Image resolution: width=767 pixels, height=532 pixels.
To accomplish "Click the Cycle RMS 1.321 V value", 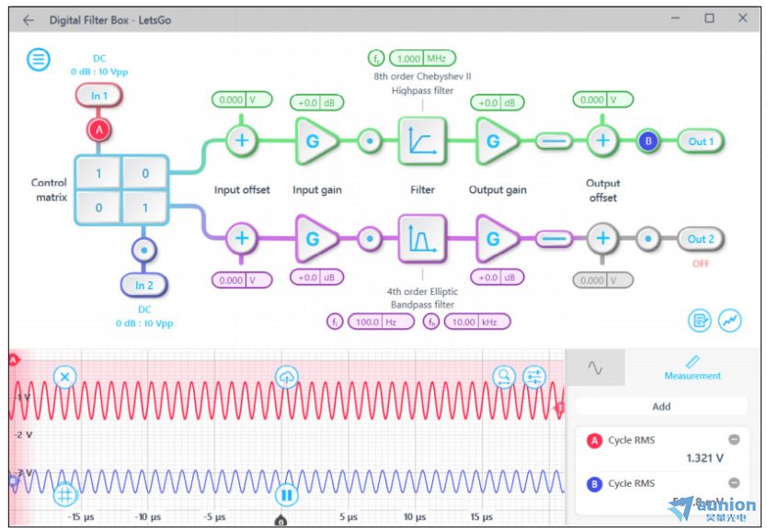I will [704, 458].
